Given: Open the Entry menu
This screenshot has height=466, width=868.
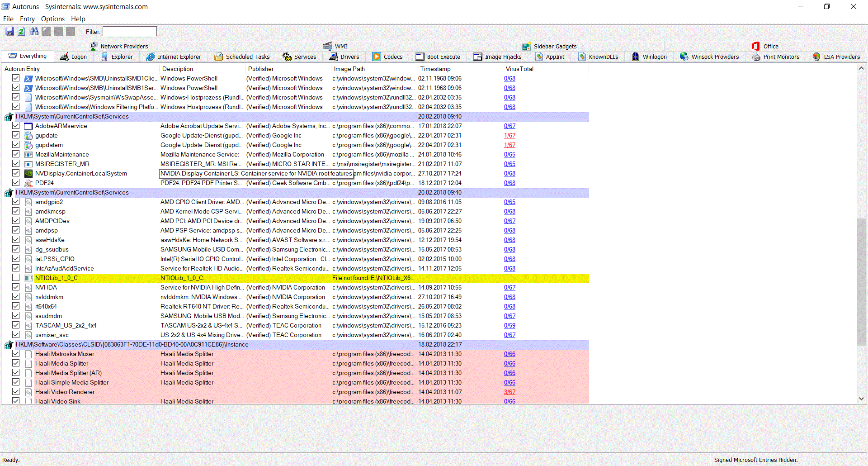Looking at the screenshot, I should 27,19.
